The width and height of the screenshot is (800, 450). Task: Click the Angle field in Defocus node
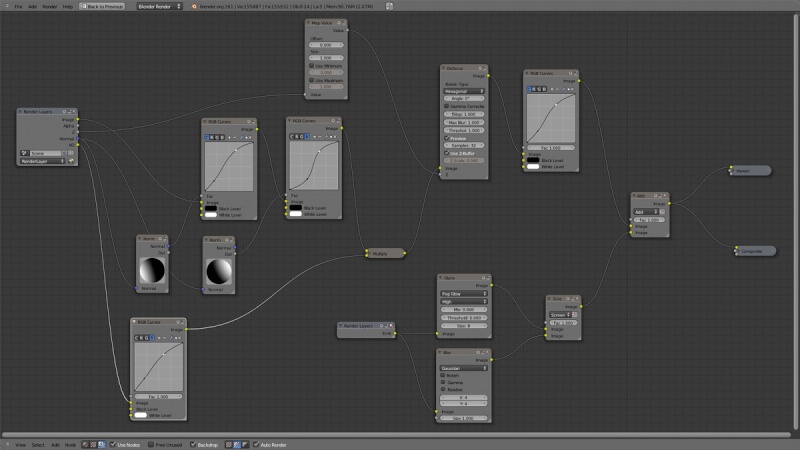(464, 98)
